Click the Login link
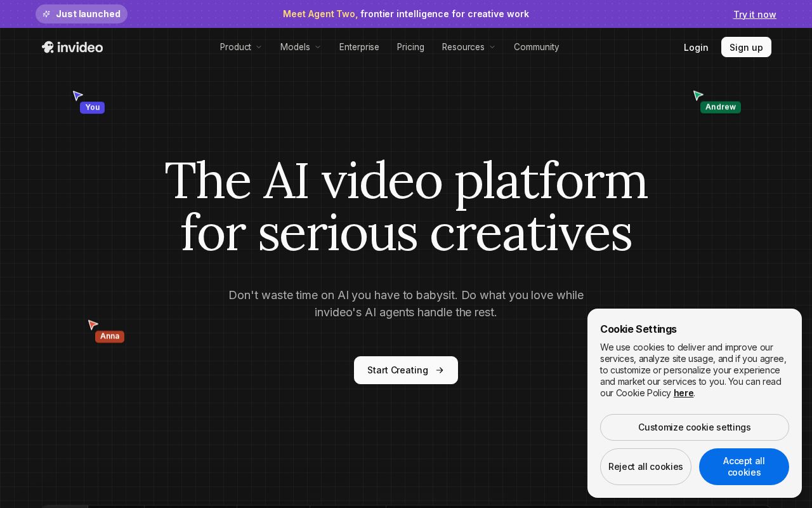Screen dimensions: 812x508 pyautogui.click(x=696, y=48)
